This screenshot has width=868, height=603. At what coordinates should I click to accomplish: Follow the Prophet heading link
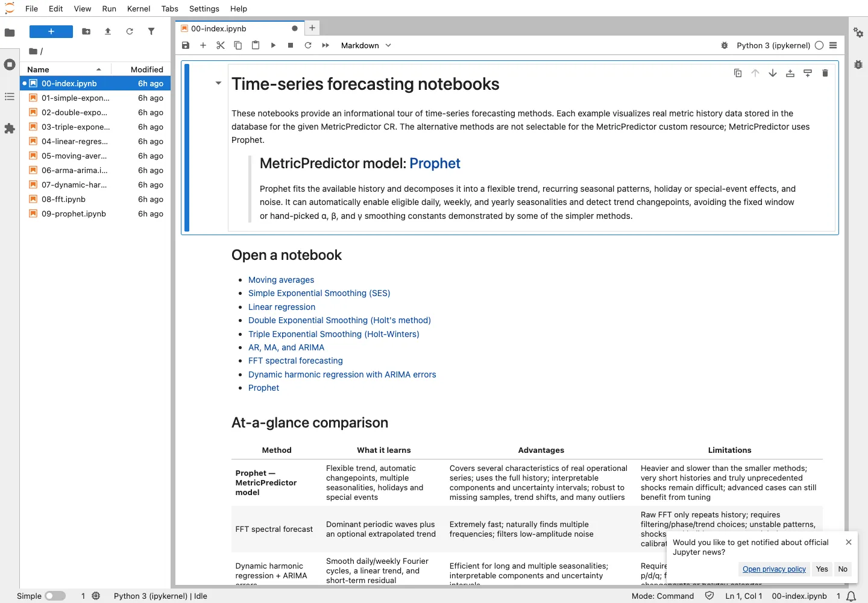[435, 163]
